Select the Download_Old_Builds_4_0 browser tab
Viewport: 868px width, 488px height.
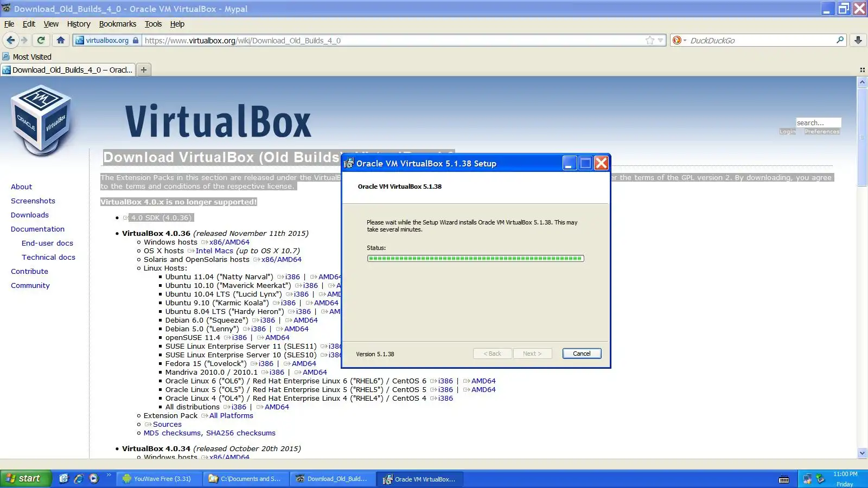[67, 69]
